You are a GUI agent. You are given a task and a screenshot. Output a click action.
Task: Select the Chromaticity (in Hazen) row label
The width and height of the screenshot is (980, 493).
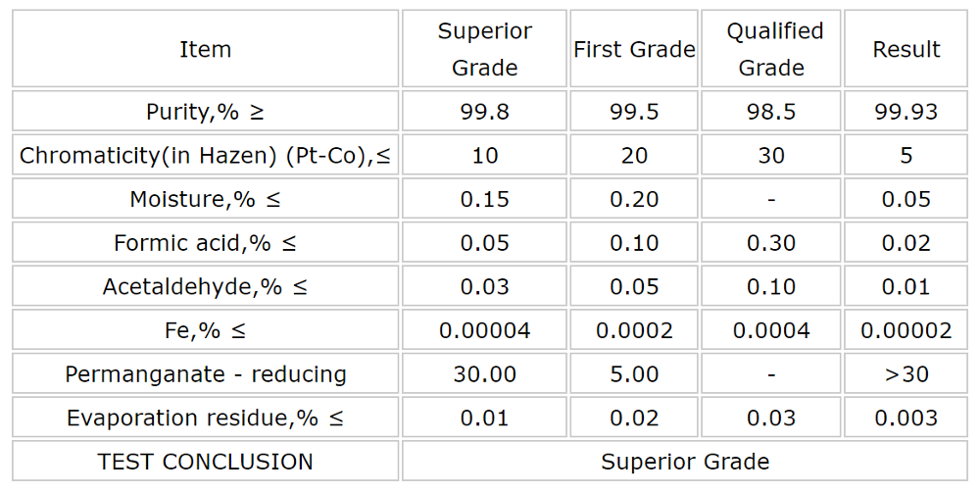(206, 156)
